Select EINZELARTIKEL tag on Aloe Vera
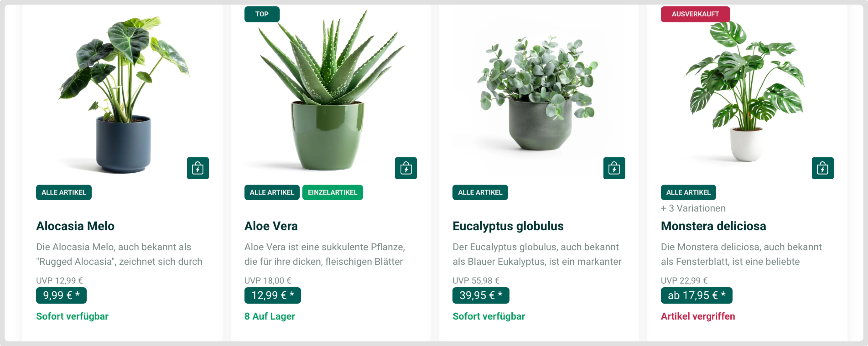 coord(332,192)
